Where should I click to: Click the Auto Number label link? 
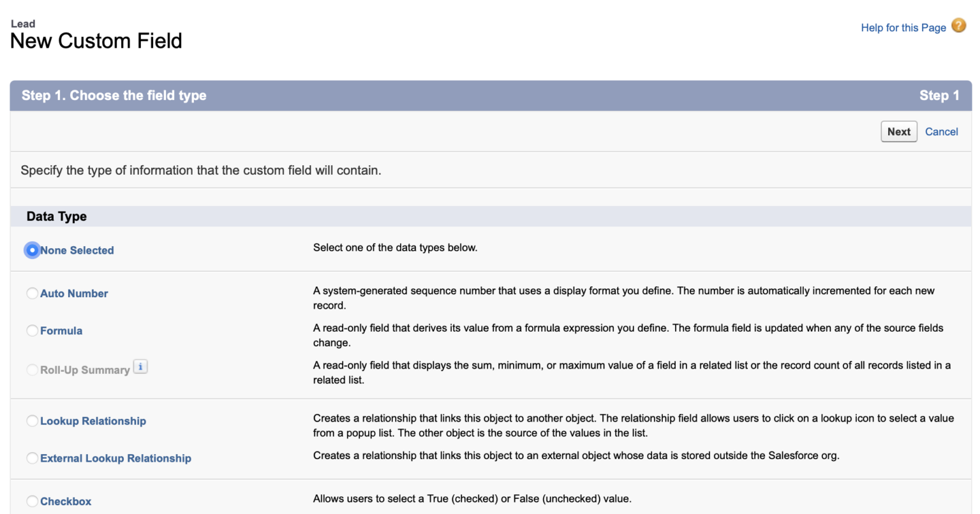pyautogui.click(x=74, y=293)
